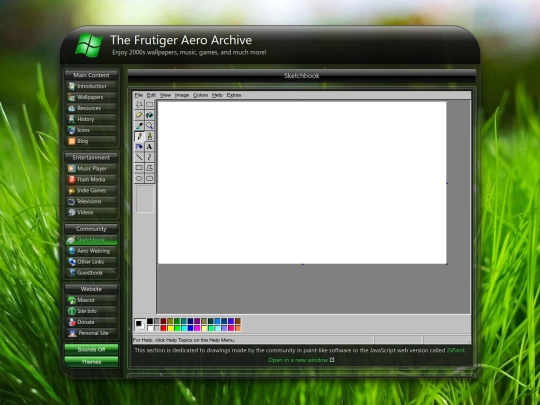Pick the Text tool with the letter A
The image size is (540, 405).
pos(149,147)
